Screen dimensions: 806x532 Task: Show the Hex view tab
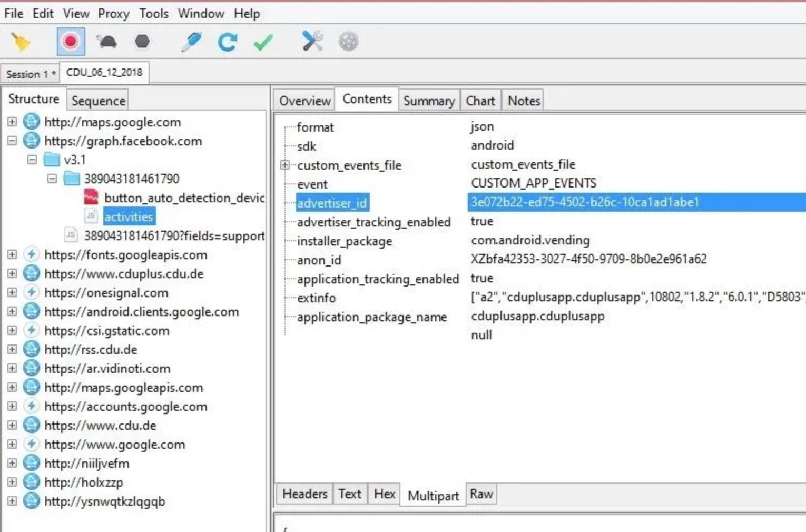(x=385, y=494)
